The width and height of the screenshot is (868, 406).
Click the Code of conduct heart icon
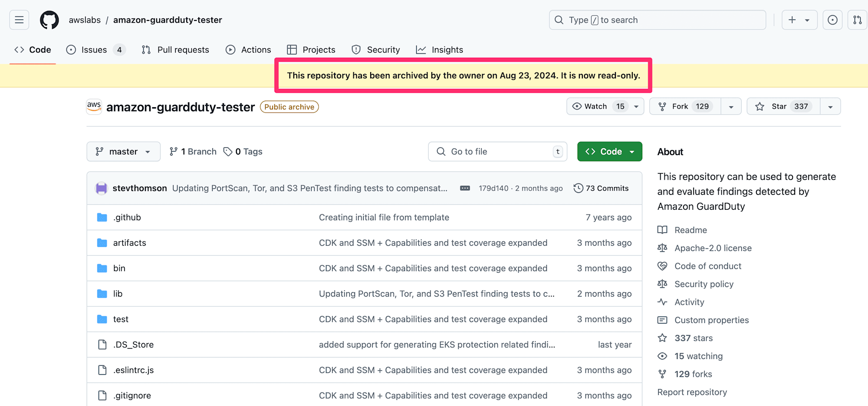tap(662, 266)
